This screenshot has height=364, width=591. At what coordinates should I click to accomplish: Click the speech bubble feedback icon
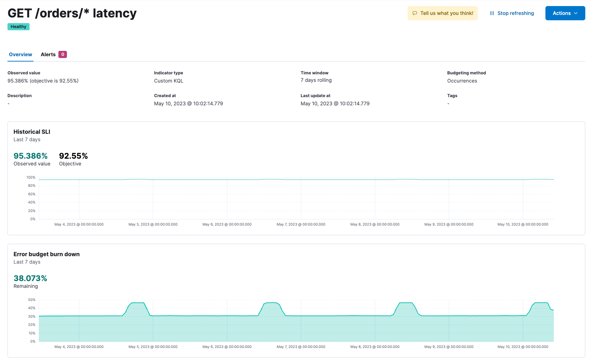click(414, 13)
